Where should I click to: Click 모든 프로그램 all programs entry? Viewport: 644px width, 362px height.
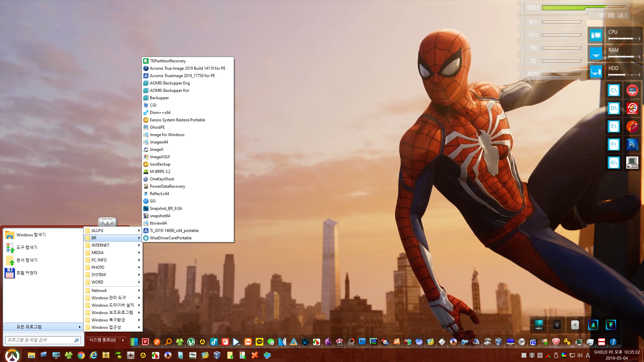[x=43, y=327]
